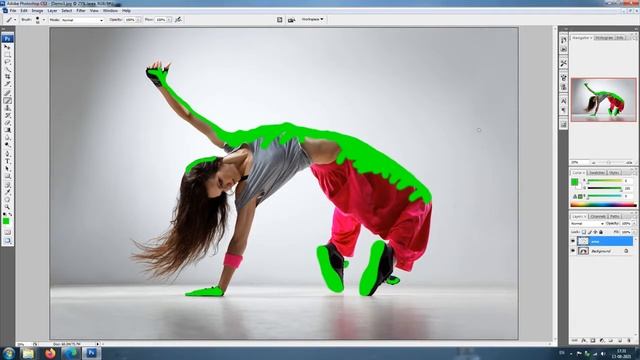
Task: Select the Slice tool
Action: tap(7, 84)
